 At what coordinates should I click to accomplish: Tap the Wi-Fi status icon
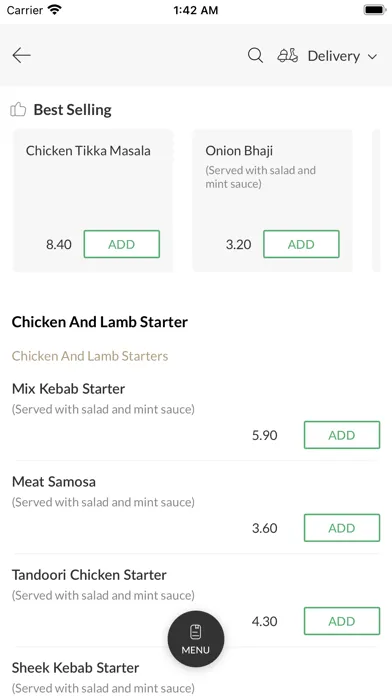click(55, 10)
